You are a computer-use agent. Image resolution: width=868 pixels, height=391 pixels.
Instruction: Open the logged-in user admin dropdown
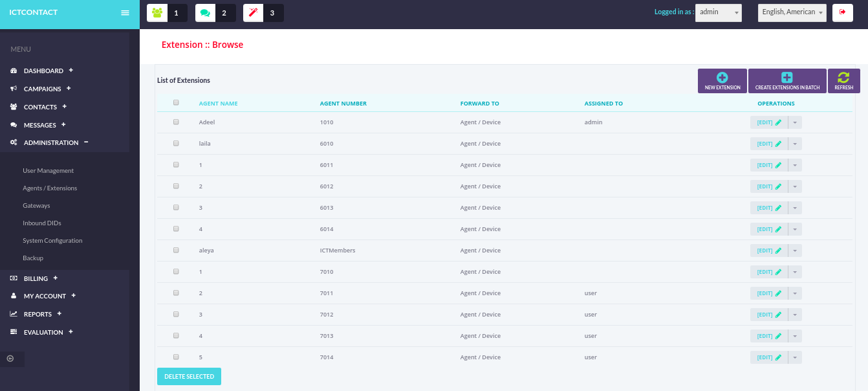point(719,12)
